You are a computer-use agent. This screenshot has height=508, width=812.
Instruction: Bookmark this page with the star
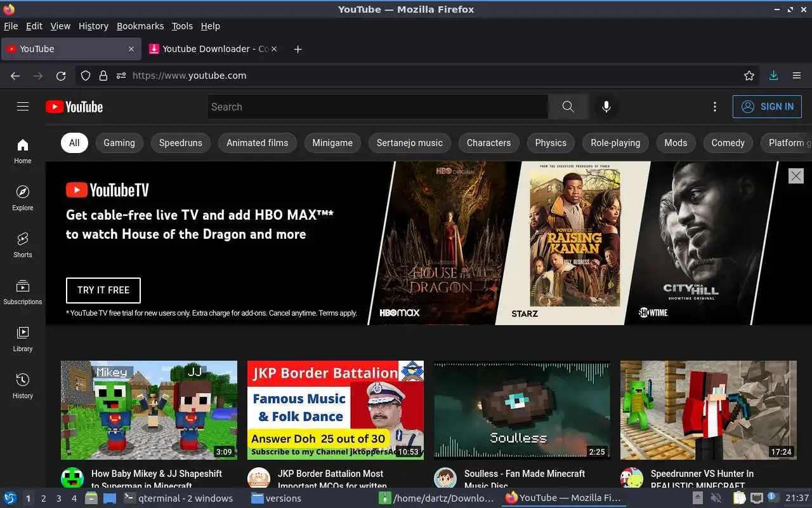click(749, 76)
